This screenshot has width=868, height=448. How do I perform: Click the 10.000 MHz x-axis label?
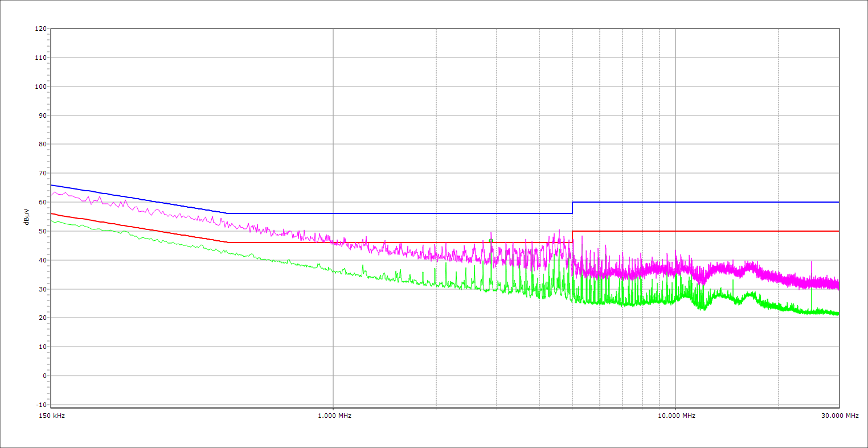point(676,416)
